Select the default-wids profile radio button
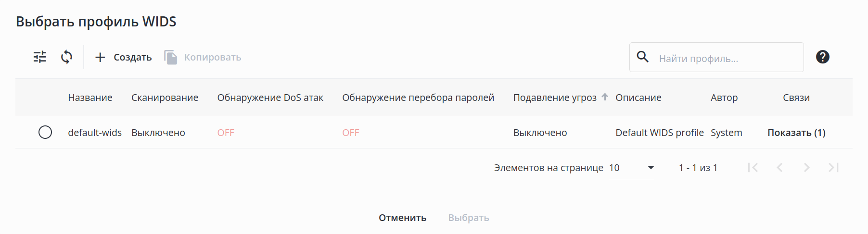The image size is (868, 234). coord(45,132)
